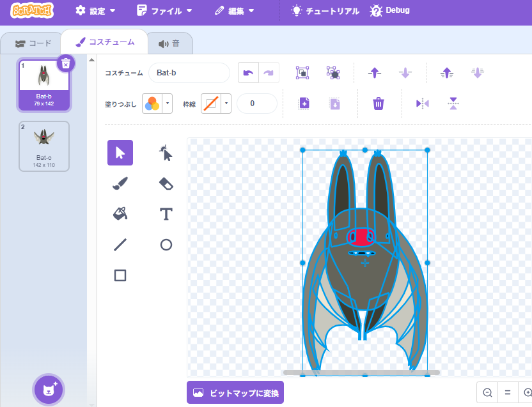Zoom out the canvas

[487, 392]
